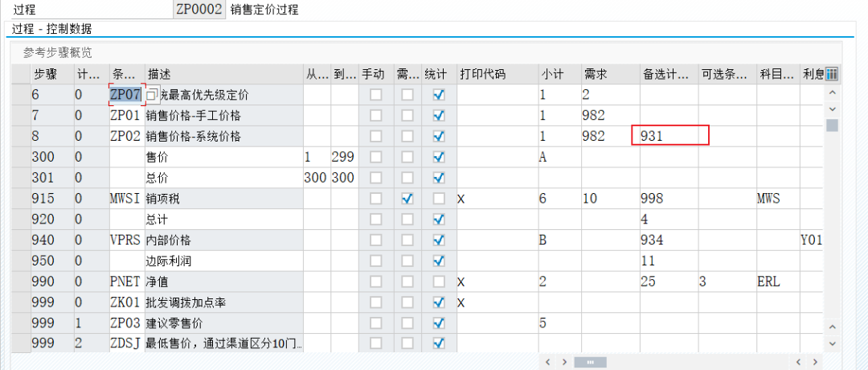Click the 净值 description cell
The height and width of the screenshot is (370, 868).
click(x=223, y=282)
